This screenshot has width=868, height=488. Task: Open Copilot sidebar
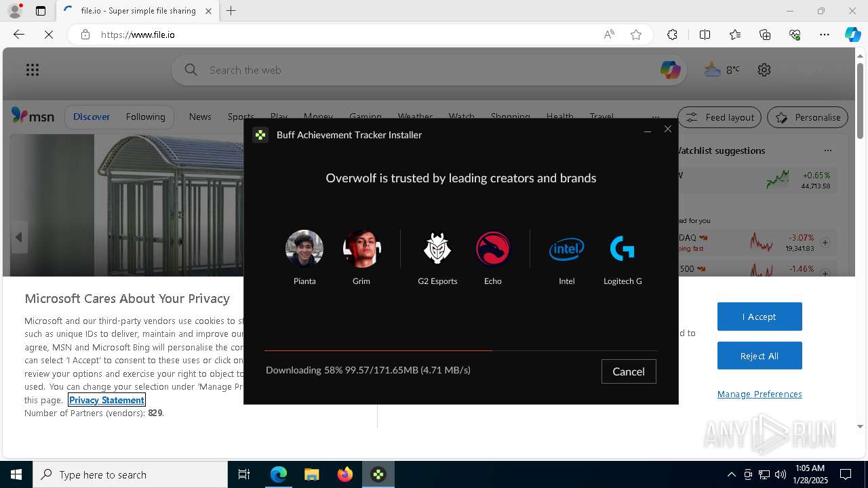[852, 35]
